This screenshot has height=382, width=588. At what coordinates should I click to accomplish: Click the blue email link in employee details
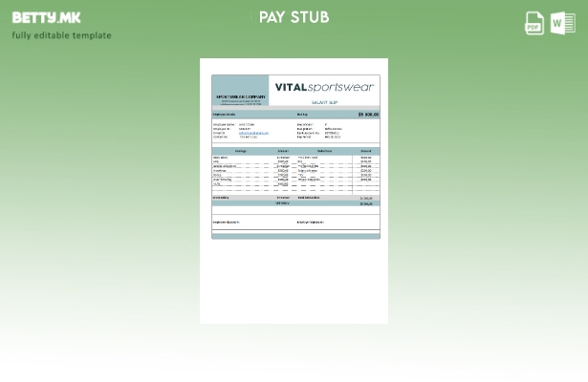tap(253, 133)
